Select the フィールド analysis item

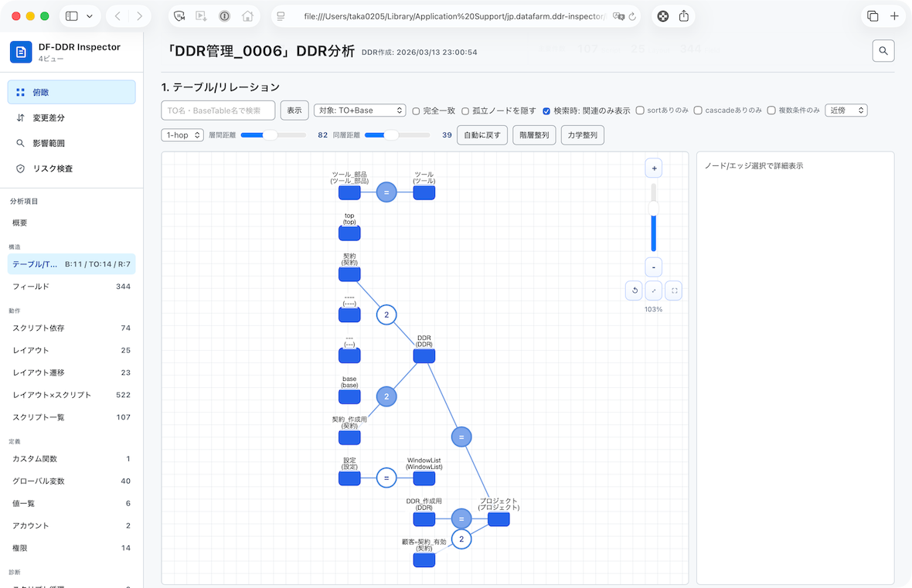click(72, 286)
